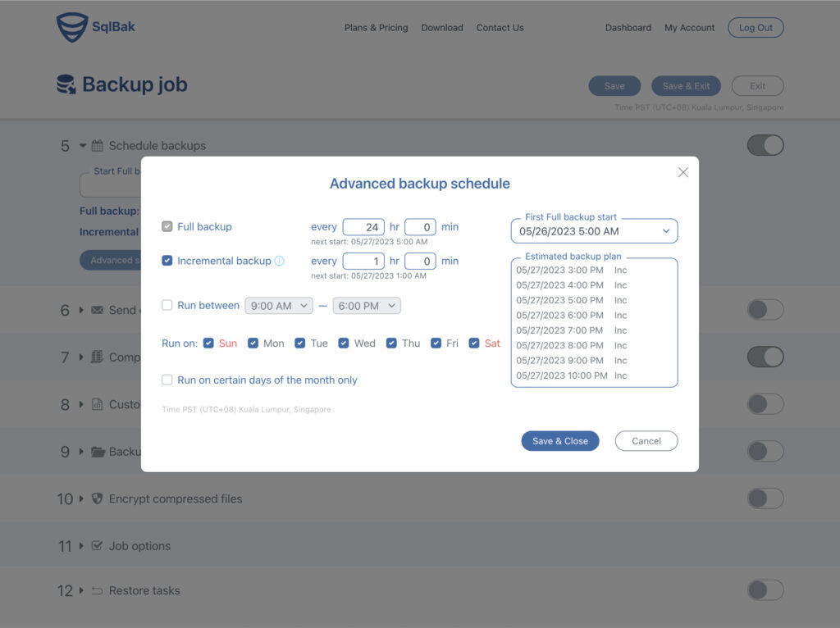This screenshot has height=628, width=840.
Task: Toggle the Encrypt compressed files switch
Action: [765, 498]
